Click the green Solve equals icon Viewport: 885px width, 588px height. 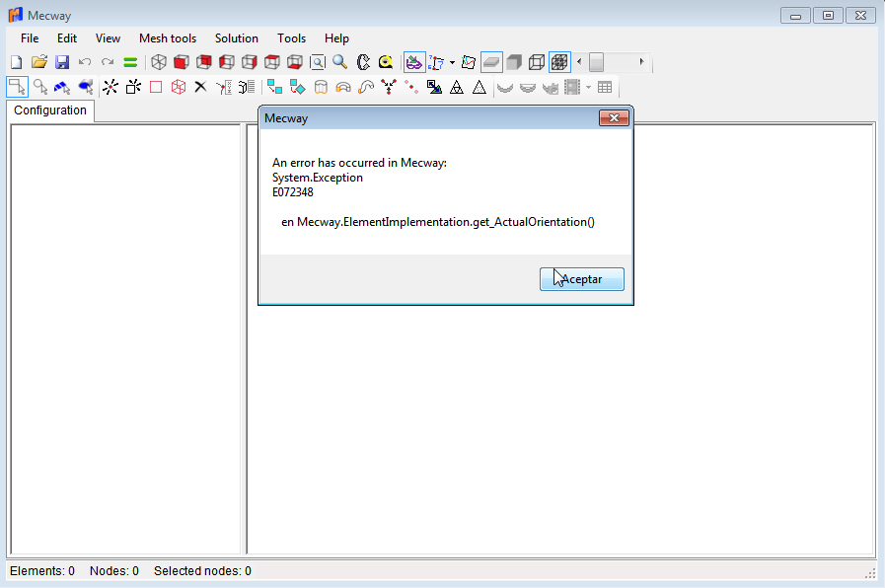(x=130, y=62)
